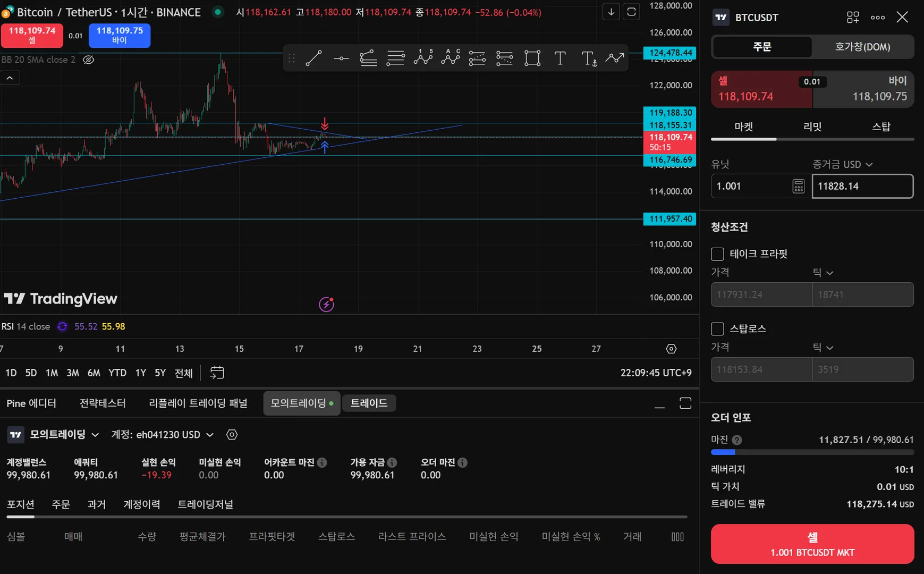The width and height of the screenshot is (924, 574).
Task: Show info tooltip for 마진 in 오더 인포
Action: pyautogui.click(x=737, y=440)
